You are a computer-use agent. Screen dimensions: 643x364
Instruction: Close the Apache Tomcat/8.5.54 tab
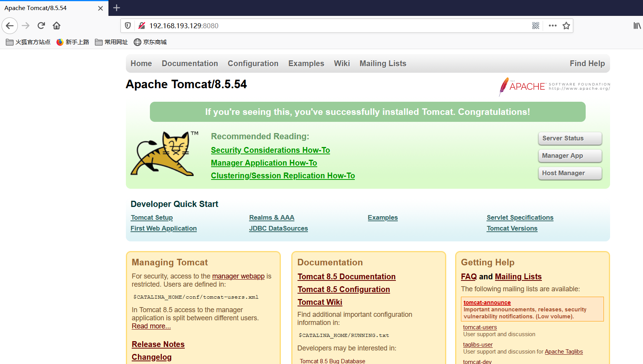click(x=100, y=8)
